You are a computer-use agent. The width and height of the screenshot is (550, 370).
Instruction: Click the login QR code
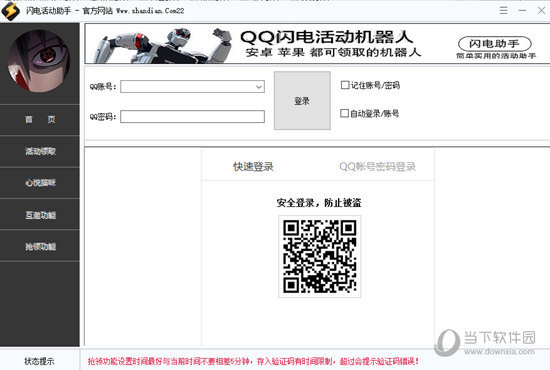point(320,256)
